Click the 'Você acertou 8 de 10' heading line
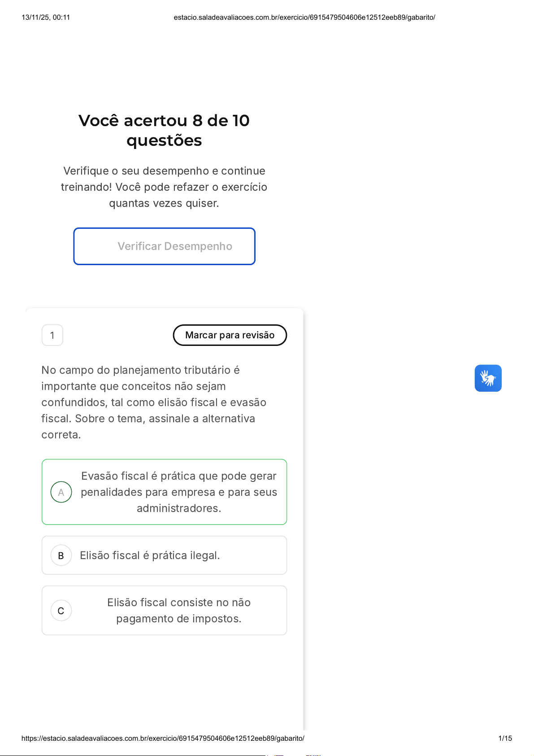The image size is (534, 756). click(x=164, y=120)
